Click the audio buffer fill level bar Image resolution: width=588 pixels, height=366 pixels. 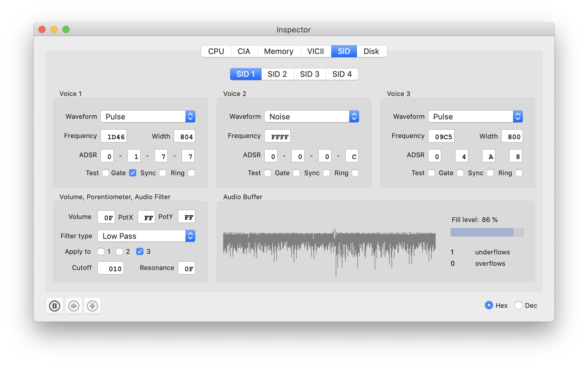pos(487,232)
